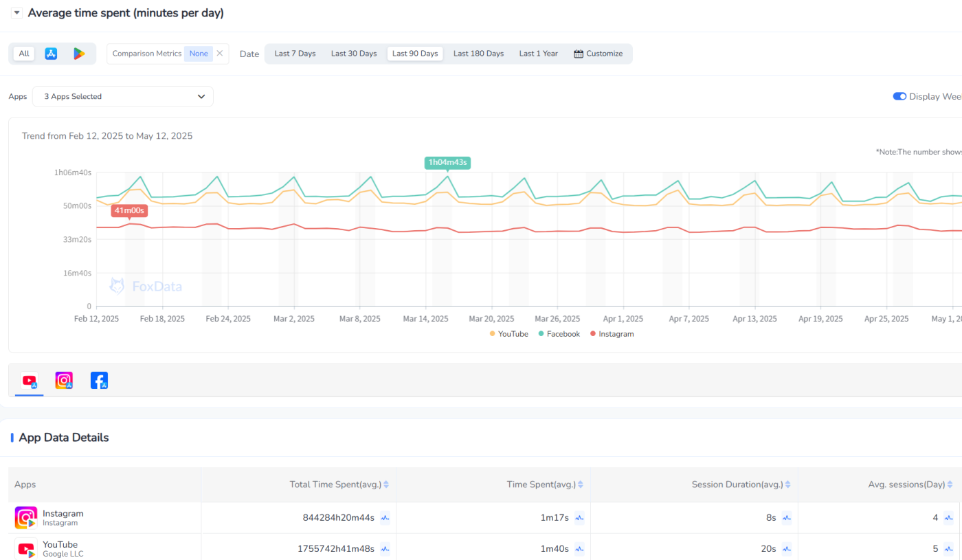
Task: Open the Customize date picker
Action: 599,54
